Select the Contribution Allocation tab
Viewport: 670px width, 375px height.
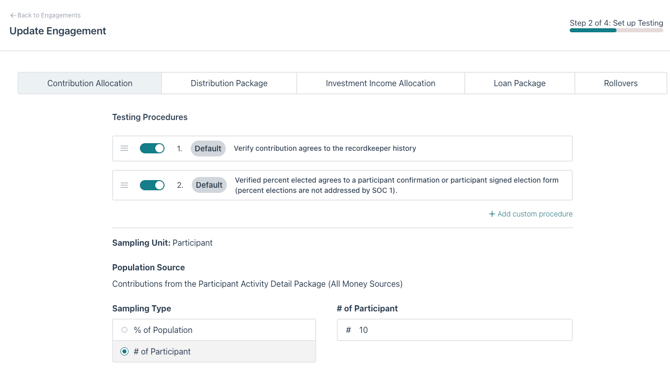90,83
